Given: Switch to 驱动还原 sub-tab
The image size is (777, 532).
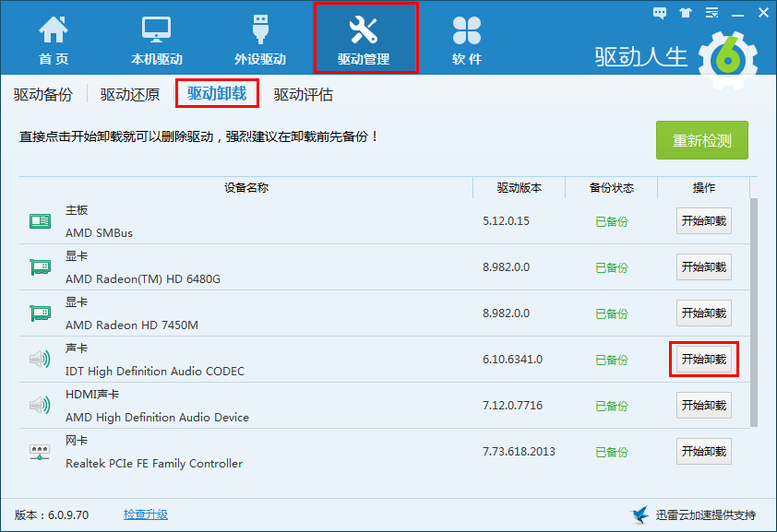Looking at the screenshot, I should click(x=130, y=94).
